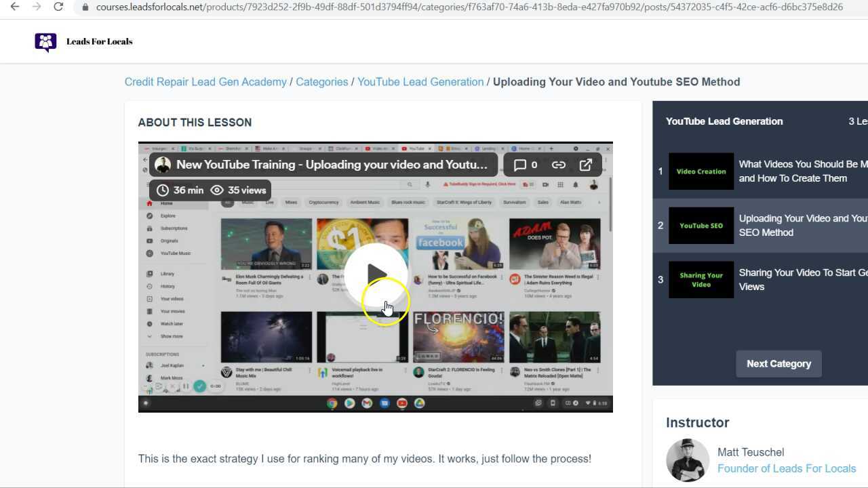The height and width of the screenshot is (488, 868).
Task: Copy the lesson video link using chain icon
Action: [558, 165]
